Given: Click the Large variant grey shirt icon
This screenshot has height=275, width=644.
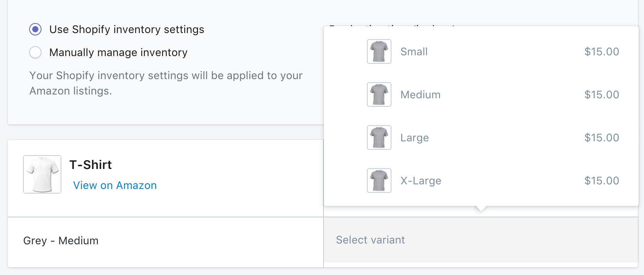Looking at the screenshot, I should pos(379,137).
